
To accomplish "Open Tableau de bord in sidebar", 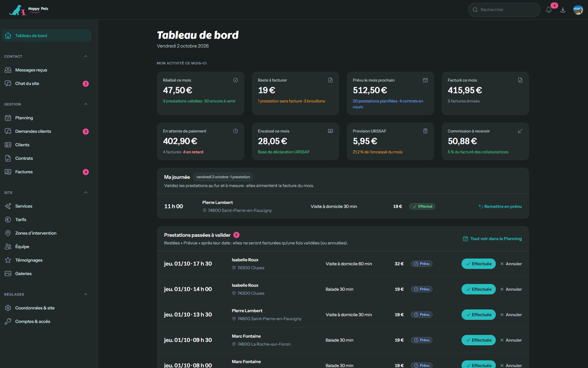I will (x=47, y=36).
